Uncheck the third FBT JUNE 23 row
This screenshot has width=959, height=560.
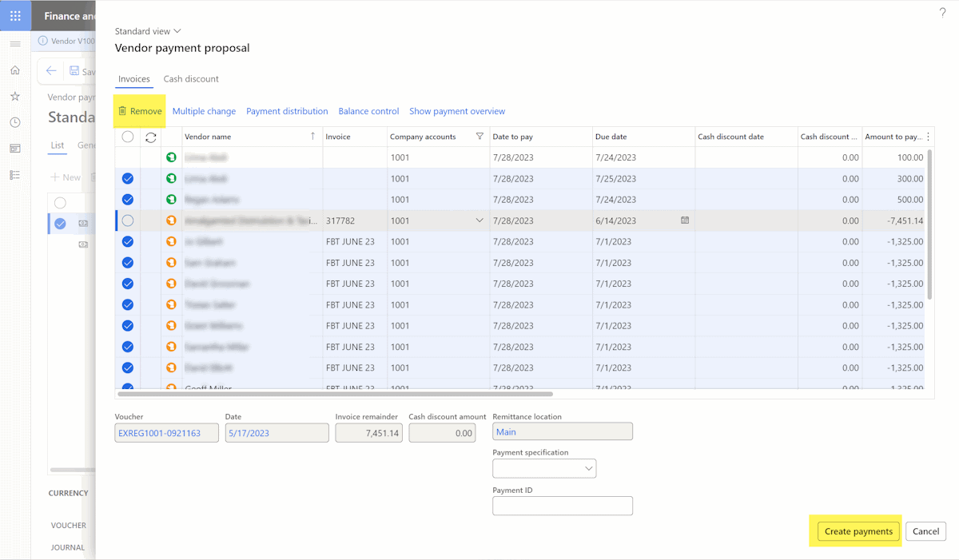pos(128,284)
